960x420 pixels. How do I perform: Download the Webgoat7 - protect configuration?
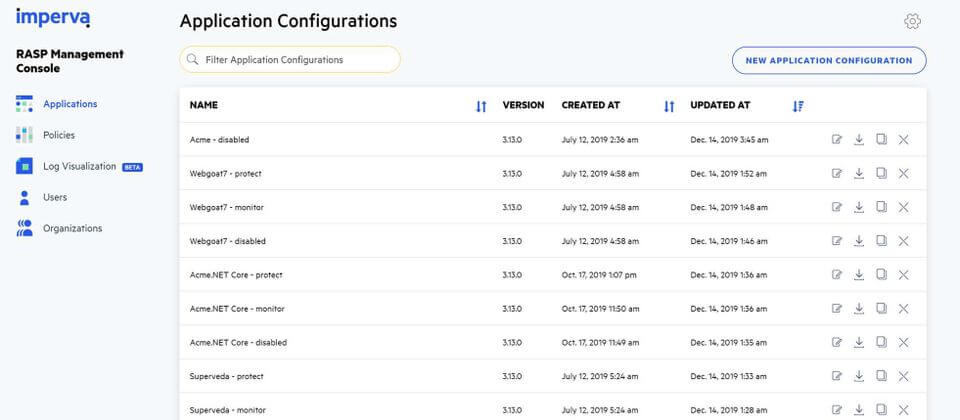[859, 173]
